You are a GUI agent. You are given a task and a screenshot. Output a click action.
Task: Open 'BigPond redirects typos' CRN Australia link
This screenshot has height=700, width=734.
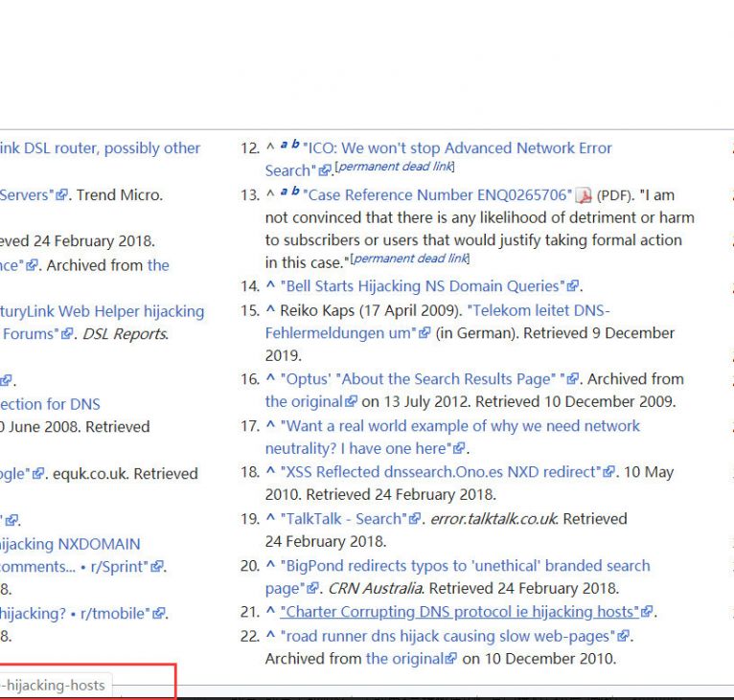465,566
